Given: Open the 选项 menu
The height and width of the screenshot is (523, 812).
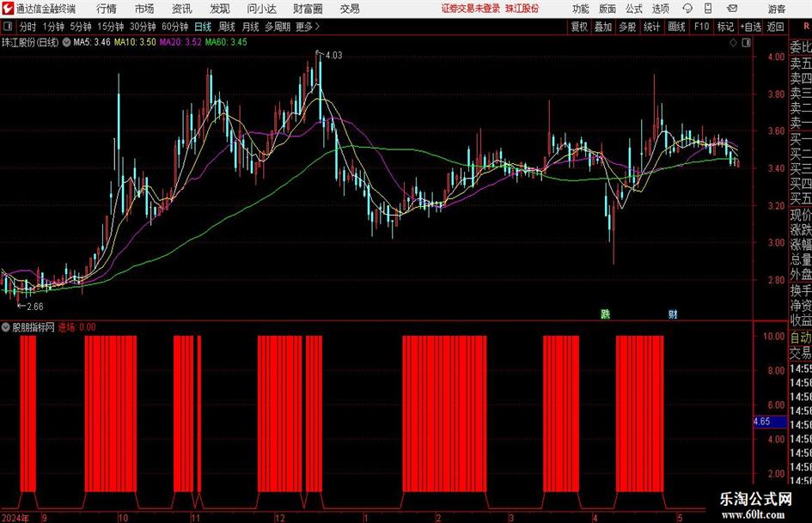Looking at the screenshot, I should [x=660, y=9].
